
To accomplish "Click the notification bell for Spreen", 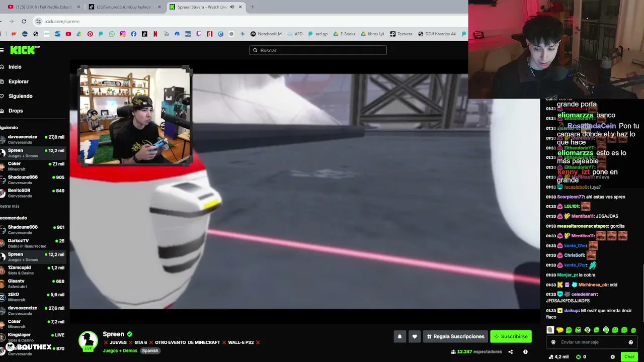I will coord(399,336).
